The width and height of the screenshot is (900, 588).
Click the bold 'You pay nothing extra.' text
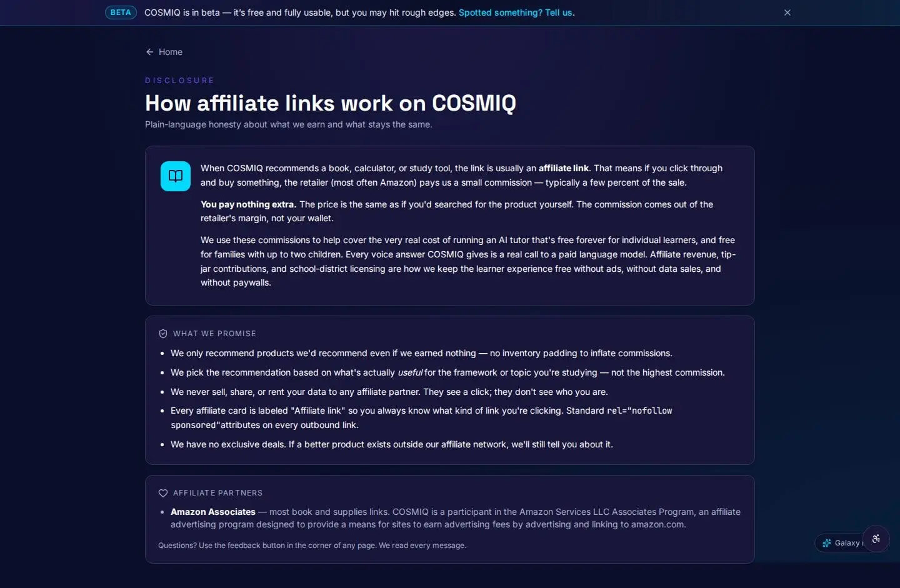point(248,204)
